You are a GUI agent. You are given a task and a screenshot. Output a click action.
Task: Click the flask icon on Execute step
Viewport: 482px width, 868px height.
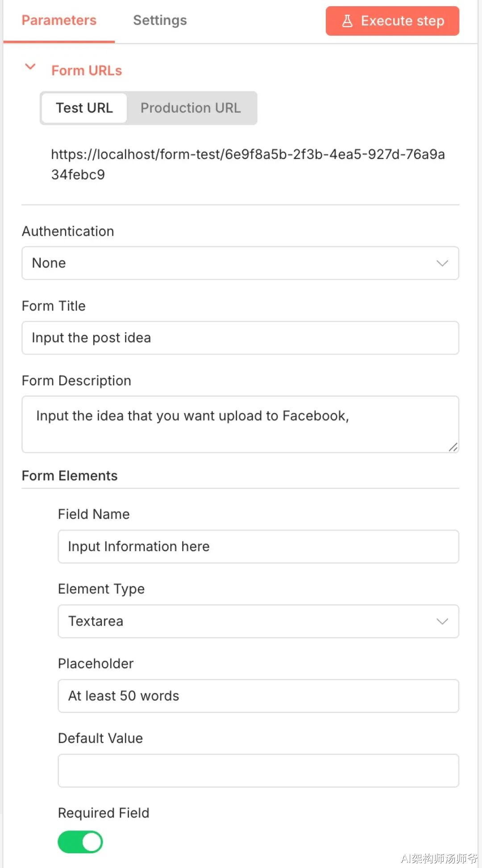[347, 21]
